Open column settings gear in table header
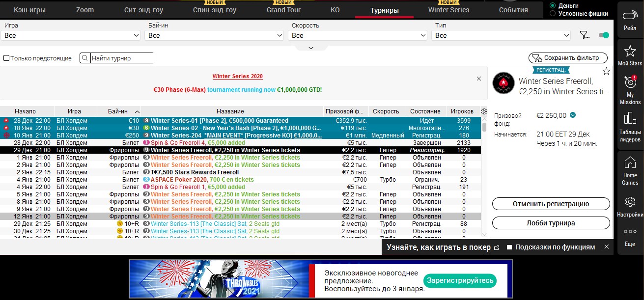 point(484,111)
